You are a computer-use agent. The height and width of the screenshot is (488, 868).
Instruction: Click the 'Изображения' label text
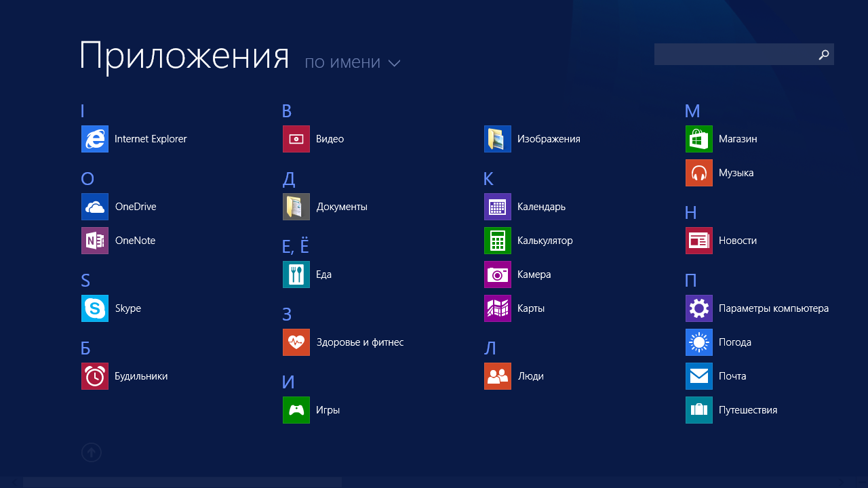[549, 139]
